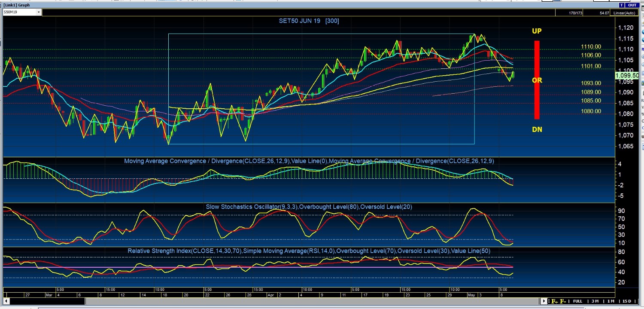This screenshot has height=309, width=644.
Task: Click the T button in title bar
Action: [x=621, y=5]
